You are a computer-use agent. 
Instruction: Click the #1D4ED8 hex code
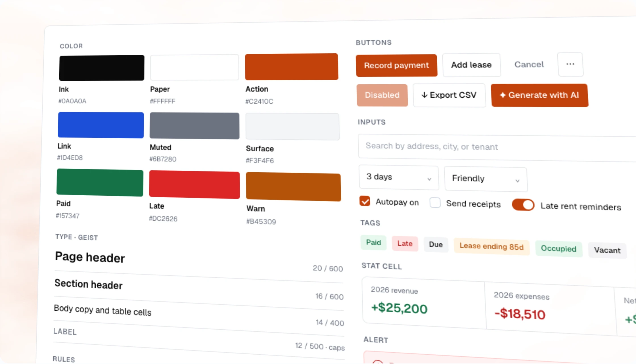pyautogui.click(x=70, y=158)
